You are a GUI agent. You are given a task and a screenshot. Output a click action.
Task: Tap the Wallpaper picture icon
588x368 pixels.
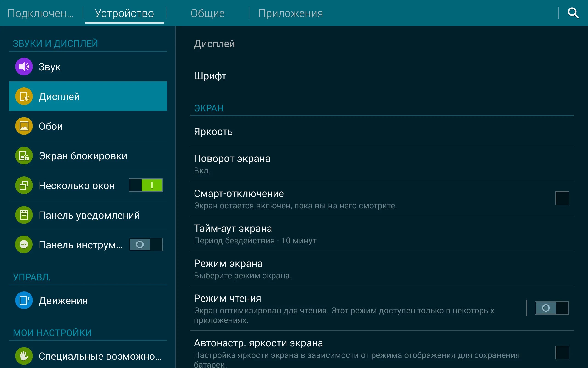click(x=24, y=126)
